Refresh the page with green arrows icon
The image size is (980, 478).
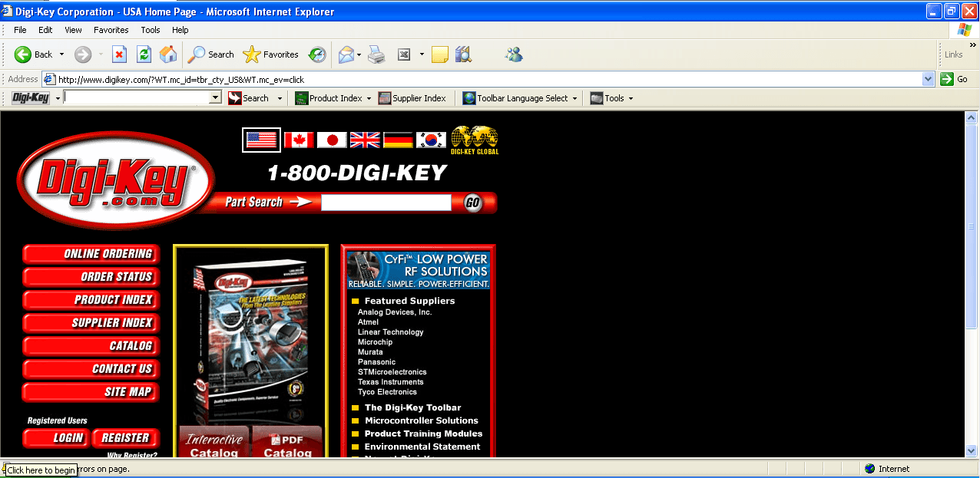click(x=144, y=54)
